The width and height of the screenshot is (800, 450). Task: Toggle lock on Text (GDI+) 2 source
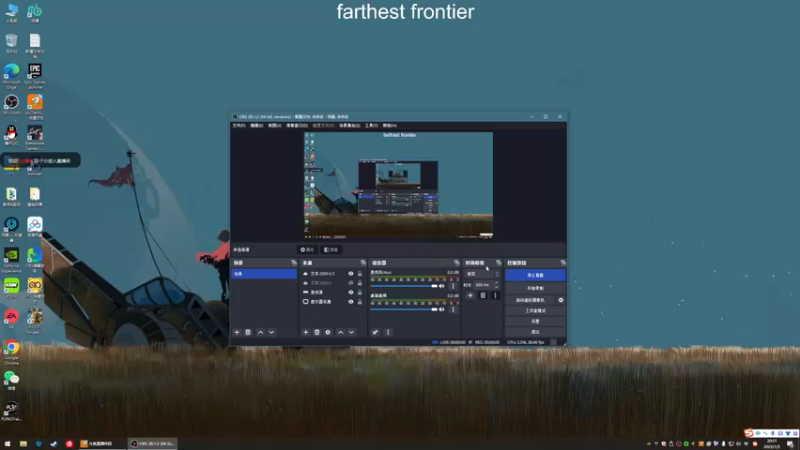pyautogui.click(x=360, y=274)
